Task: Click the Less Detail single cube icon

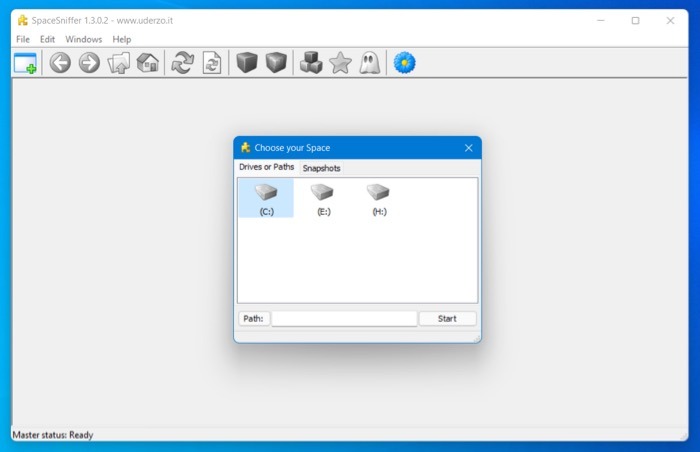Action: point(246,64)
